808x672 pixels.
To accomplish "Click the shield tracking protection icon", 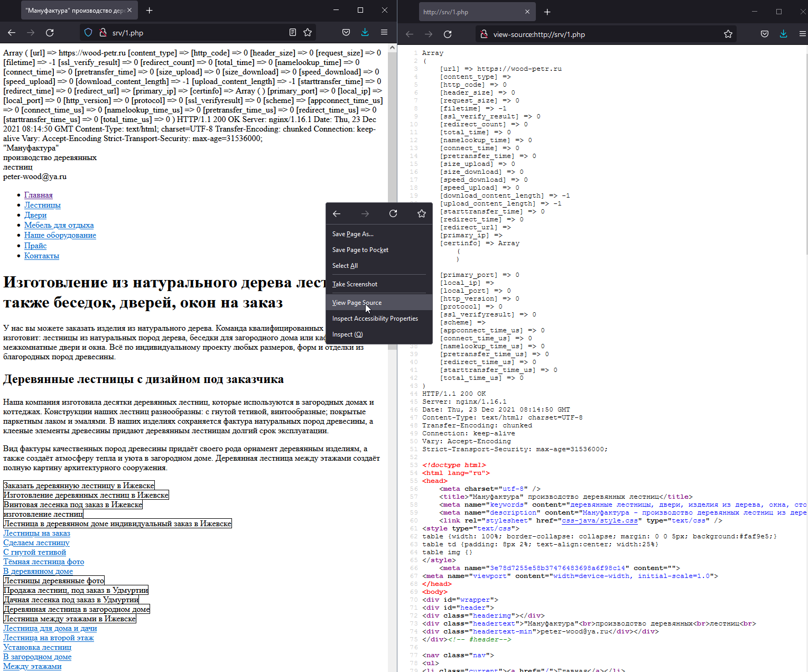I will pos(88,33).
